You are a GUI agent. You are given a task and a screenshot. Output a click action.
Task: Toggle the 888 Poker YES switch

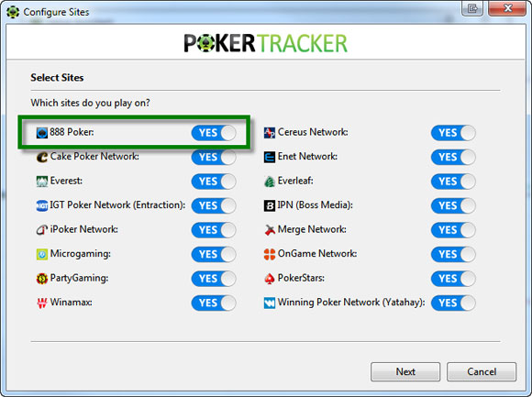[214, 133]
